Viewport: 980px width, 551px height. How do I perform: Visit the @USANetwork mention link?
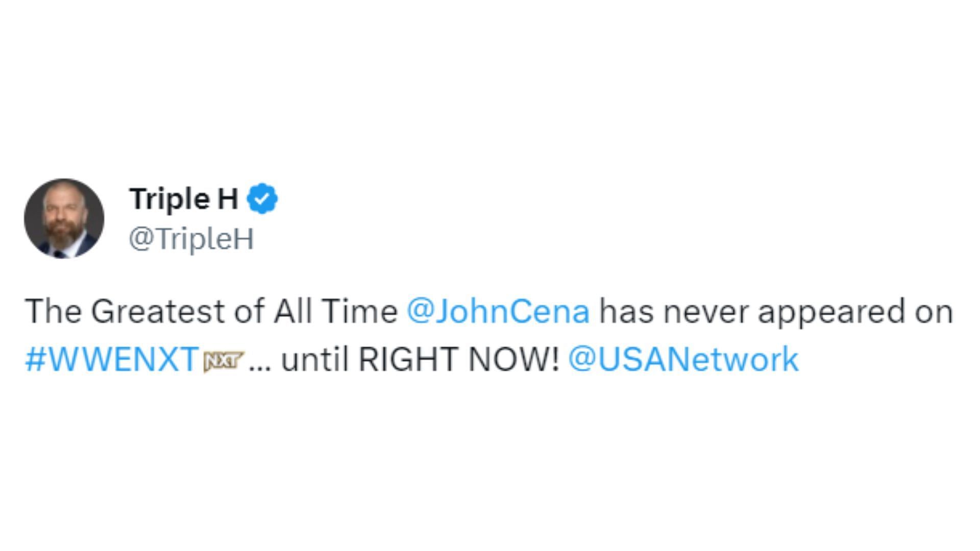click(683, 359)
